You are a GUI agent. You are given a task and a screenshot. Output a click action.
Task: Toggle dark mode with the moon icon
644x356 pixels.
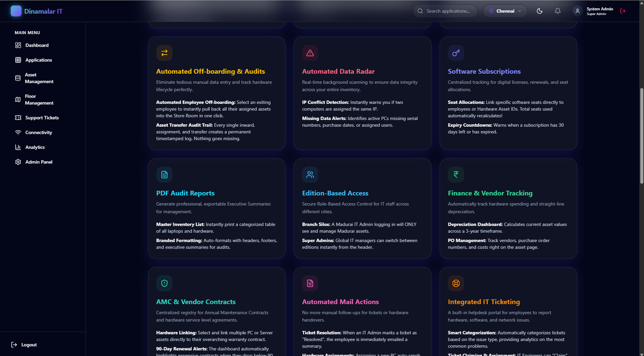click(x=540, y=11)
